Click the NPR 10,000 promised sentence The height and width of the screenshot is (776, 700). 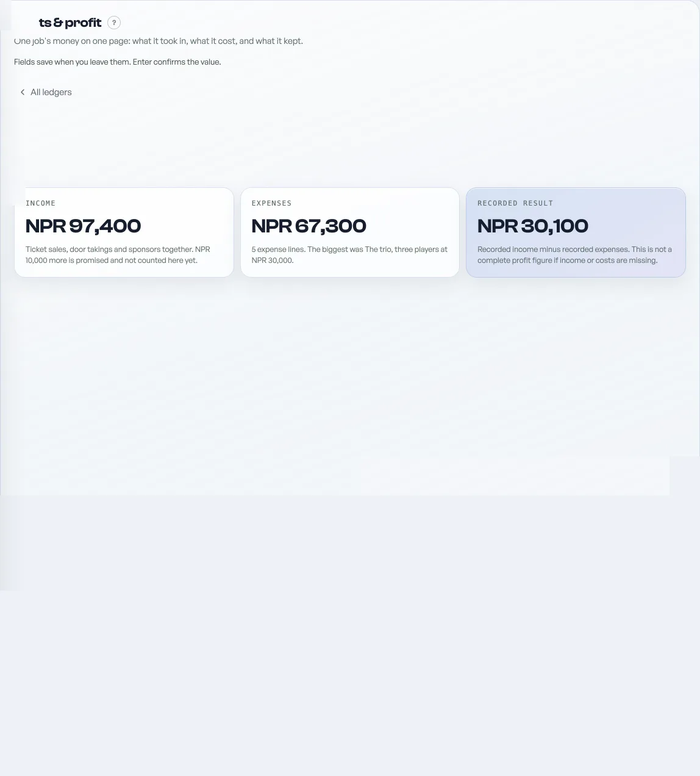coord(118,255)
